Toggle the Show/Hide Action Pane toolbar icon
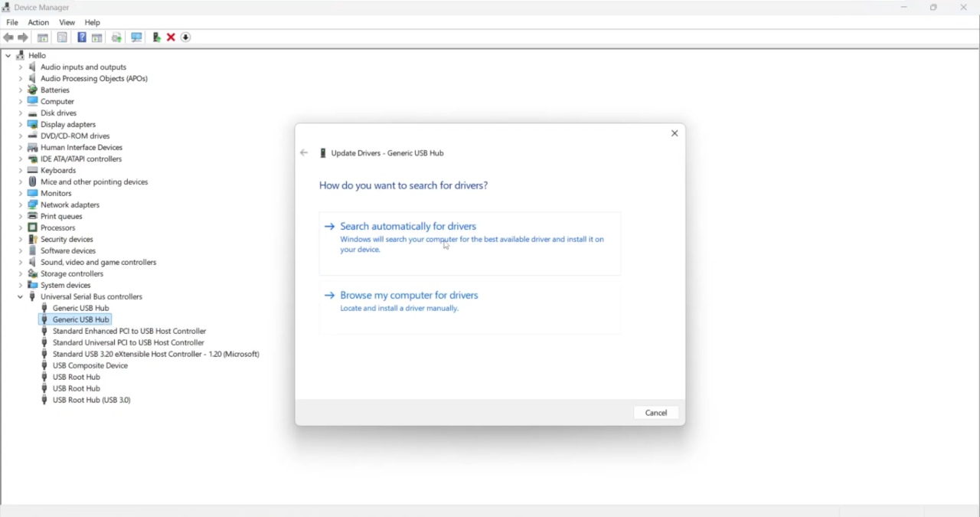Screen dimensions: 980x517 [x=97, y=38]
